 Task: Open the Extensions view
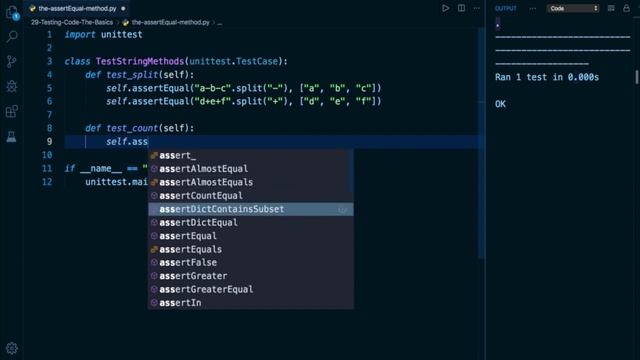pyautogui.click(x=12, y=111)
